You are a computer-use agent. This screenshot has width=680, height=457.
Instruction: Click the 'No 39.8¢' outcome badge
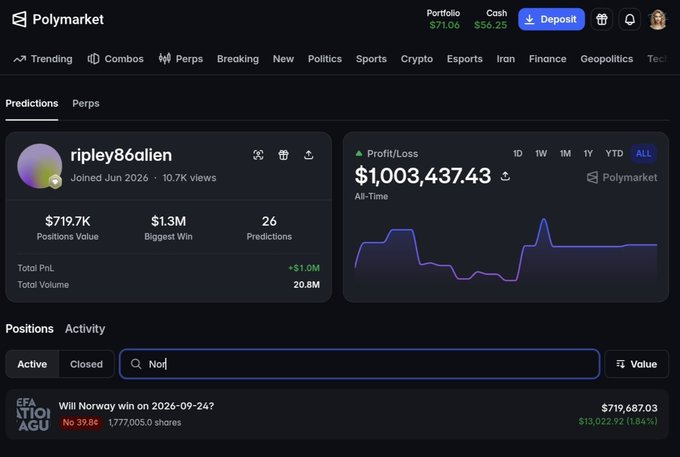(81, 422)
